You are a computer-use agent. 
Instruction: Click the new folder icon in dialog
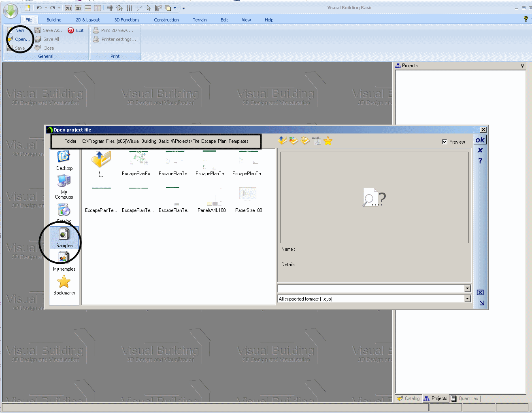(x=305, y=141)
